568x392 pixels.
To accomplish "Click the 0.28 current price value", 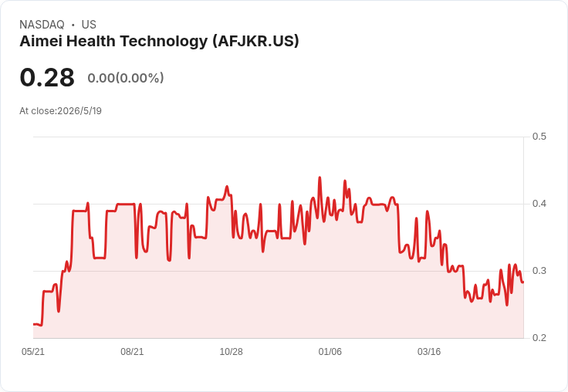I will 47,77.
